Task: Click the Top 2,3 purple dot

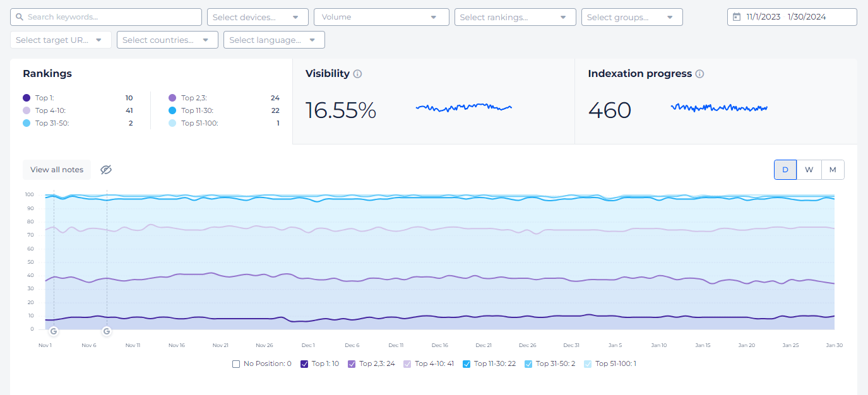Action: (172, 98)
